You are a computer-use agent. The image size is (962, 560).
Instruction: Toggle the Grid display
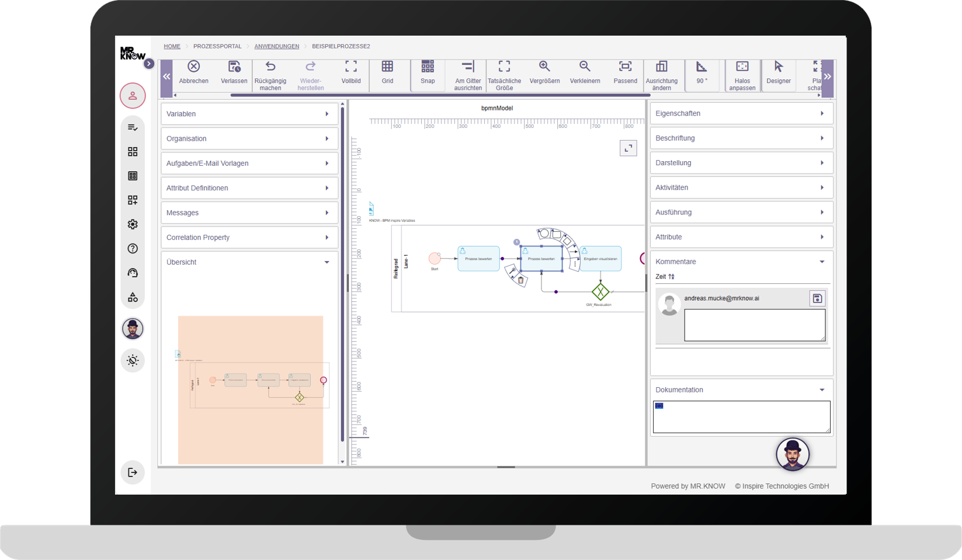pos(387,67)
